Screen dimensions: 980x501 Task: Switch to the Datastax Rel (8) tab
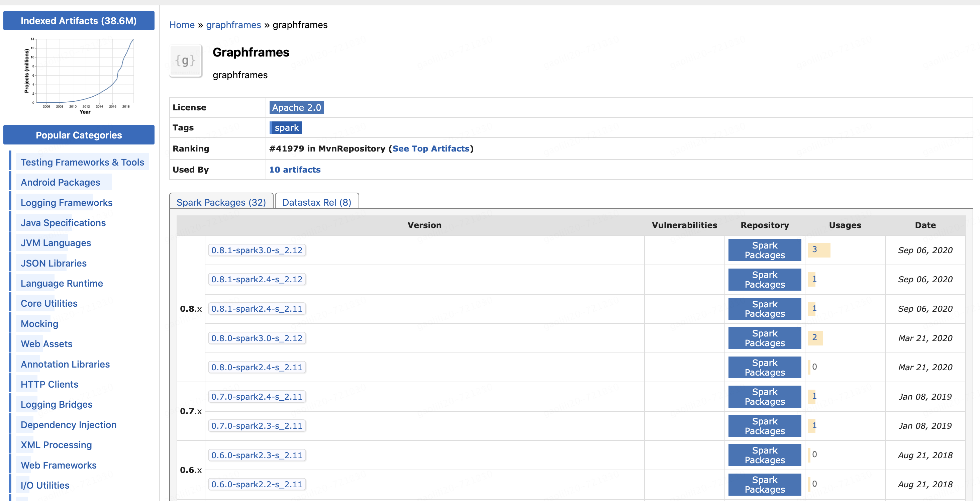[316, 202]
